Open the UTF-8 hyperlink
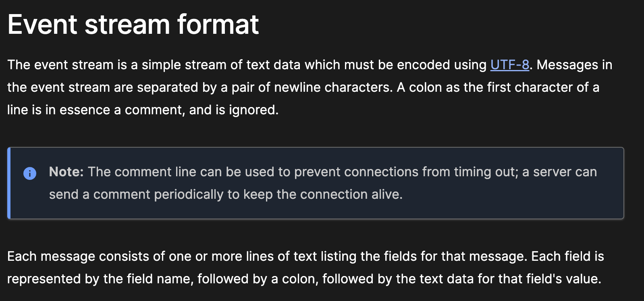The image size is (644, 301). pyautogui.click(x=509, y=65)
